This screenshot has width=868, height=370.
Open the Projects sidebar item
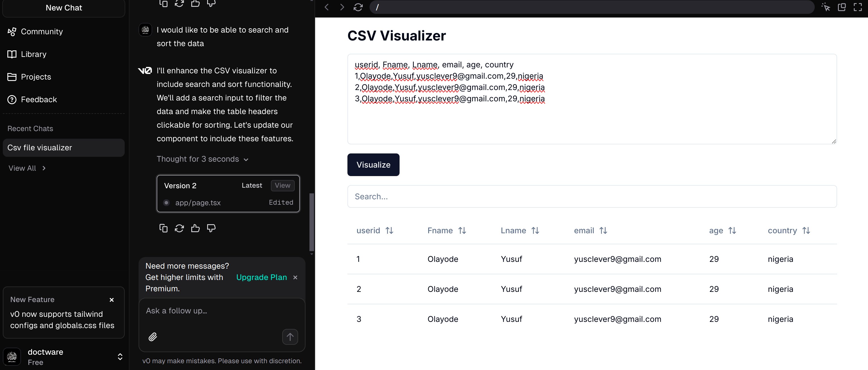pos(36,77)
